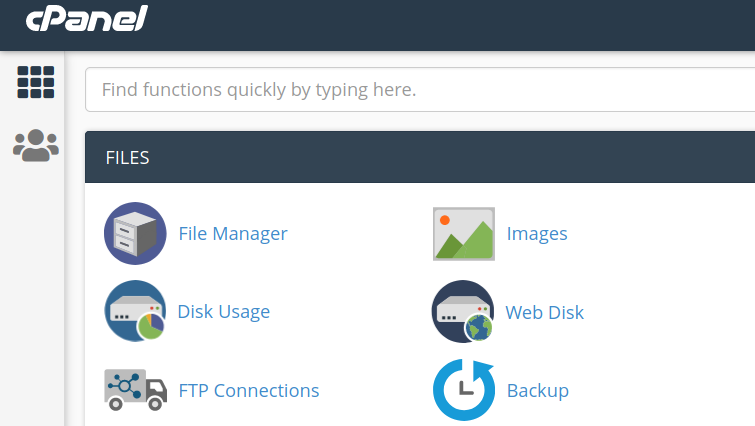Image resolution: width=755 pixels, height=426 pixels.
Task: Click empty sidebar area below User Manager icon
Action: (x=32, y=300)
